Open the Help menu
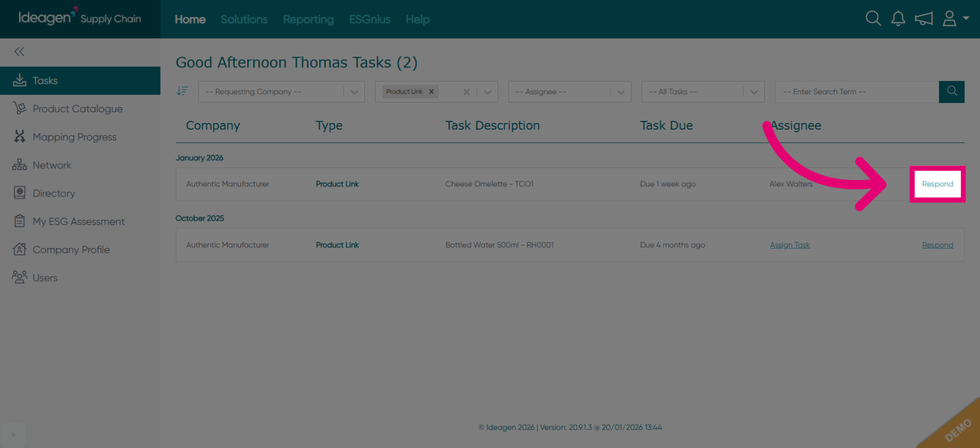The image size is (980, 448). [x=418, y=19]
